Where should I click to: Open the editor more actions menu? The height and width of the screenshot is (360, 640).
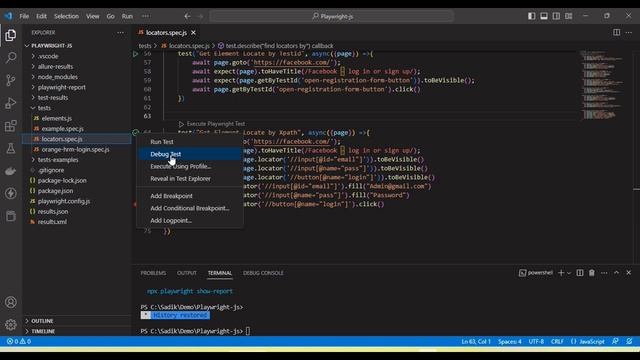coord(629,33)
